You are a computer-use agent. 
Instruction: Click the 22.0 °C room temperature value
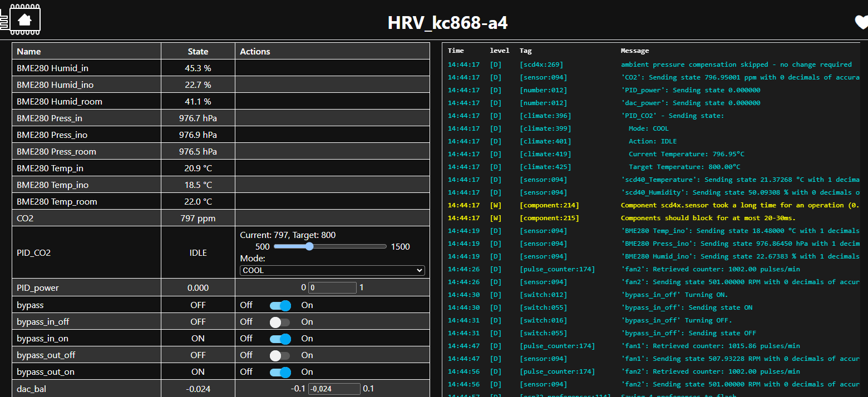198,201
